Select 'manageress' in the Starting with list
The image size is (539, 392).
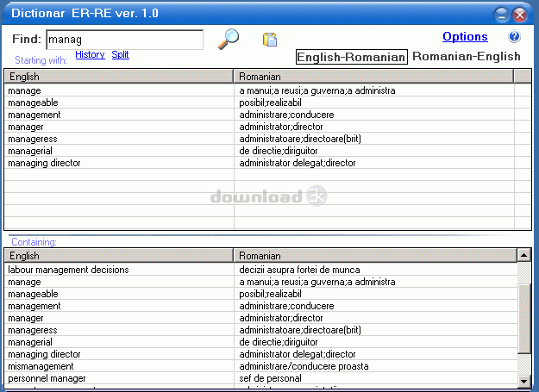tap(32, 139)
